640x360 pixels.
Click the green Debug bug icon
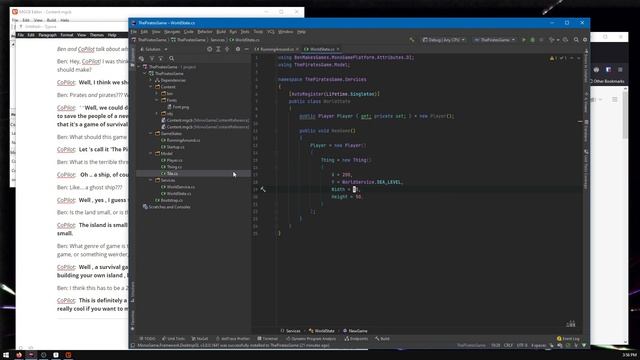click(x=532, y=40)
